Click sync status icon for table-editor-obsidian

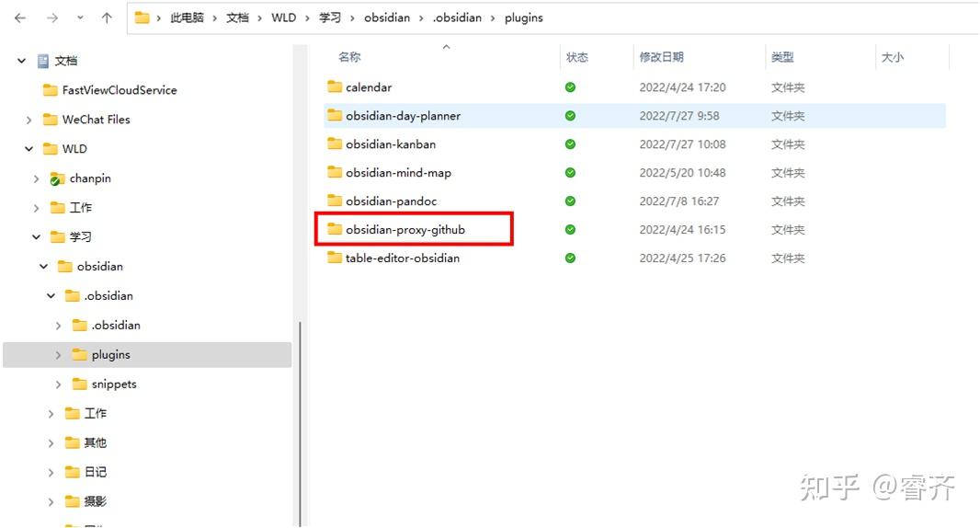[570, 258]
